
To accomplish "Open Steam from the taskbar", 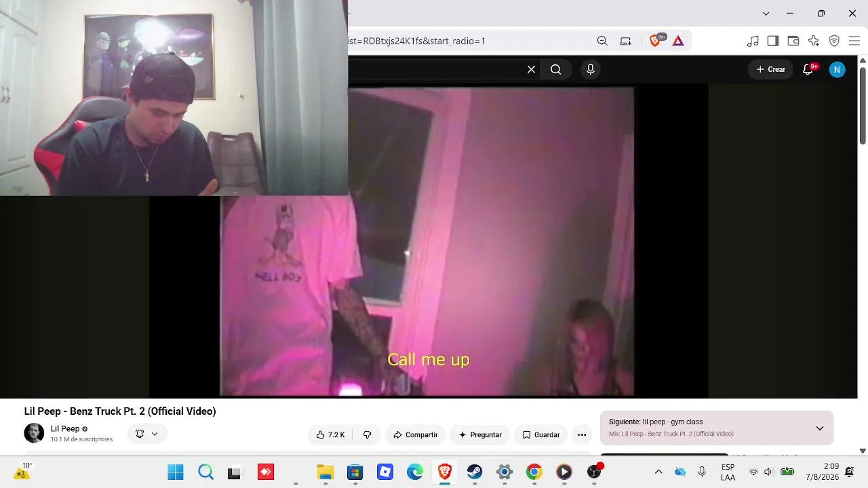I will (475, 472).
